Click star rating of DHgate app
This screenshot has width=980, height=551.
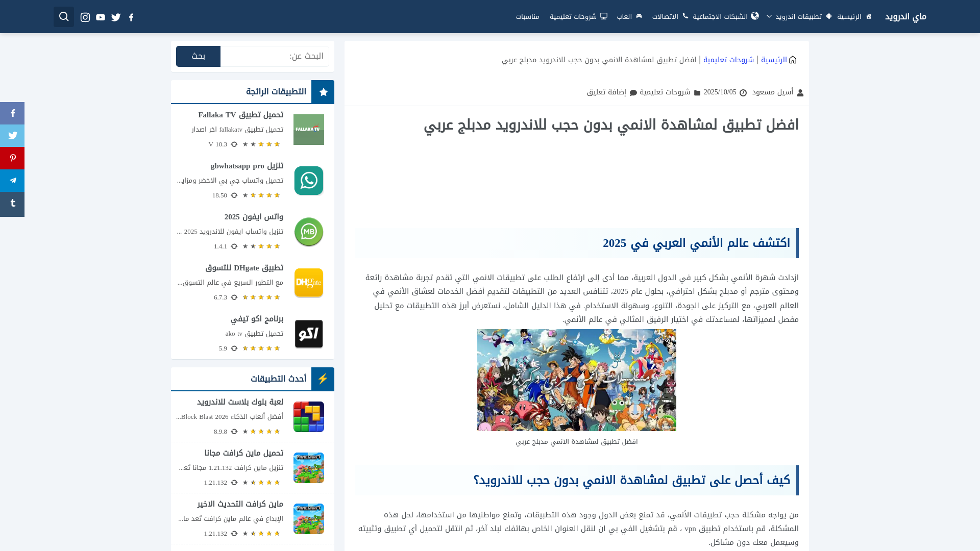pyautogui.click(x=261, y=297)
